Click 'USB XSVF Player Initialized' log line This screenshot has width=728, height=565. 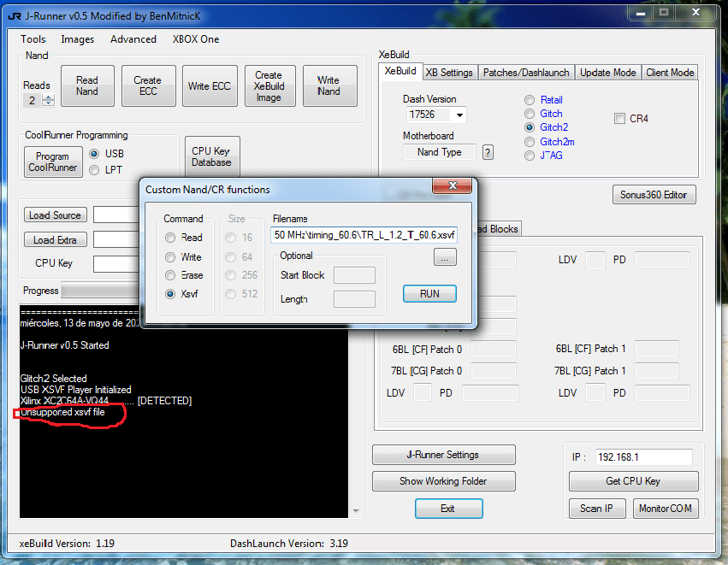[75, 390]
